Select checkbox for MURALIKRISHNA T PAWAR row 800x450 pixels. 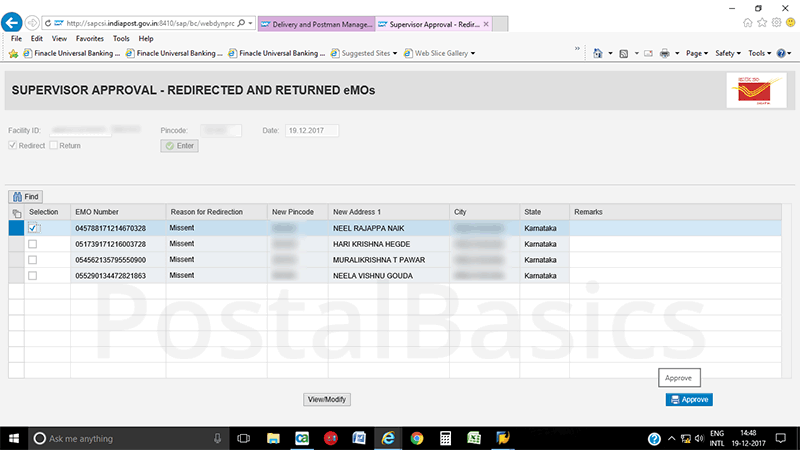33,260
